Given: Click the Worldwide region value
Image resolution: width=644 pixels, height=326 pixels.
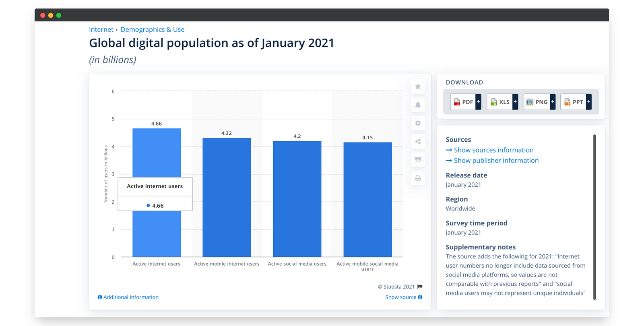Looking at the screenshot, I should coord(460,208).
